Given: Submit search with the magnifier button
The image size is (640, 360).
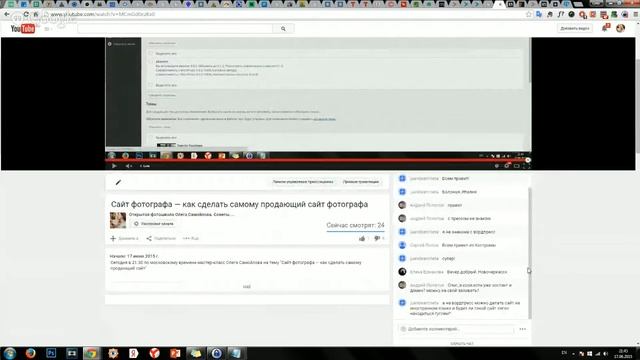Looking at the screenshot, I should 283,29.
